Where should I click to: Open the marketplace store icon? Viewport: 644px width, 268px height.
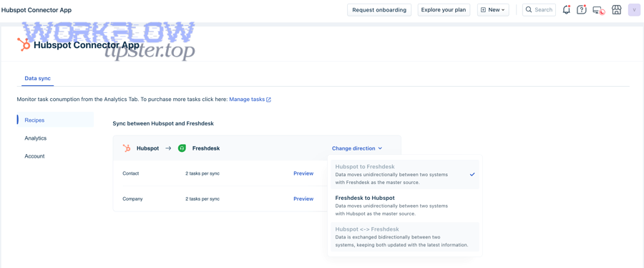point(617,10)
